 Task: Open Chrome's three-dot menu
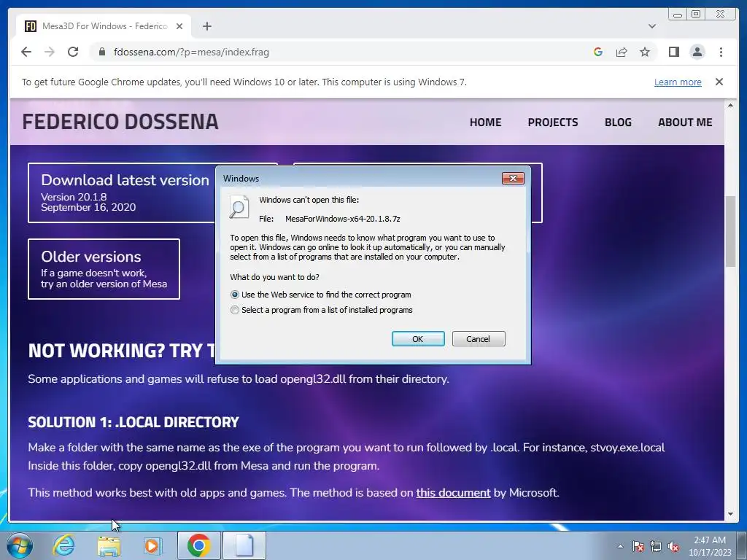(721, 52)
